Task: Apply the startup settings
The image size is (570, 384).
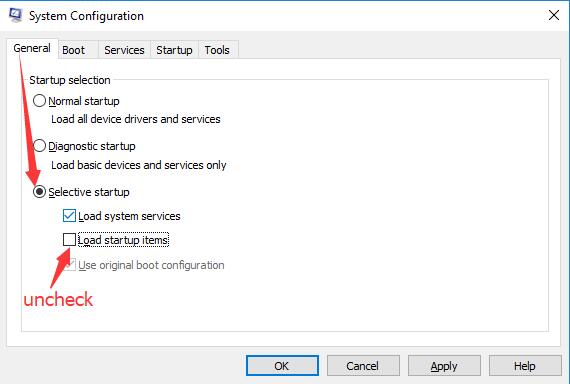Action: 444,365
